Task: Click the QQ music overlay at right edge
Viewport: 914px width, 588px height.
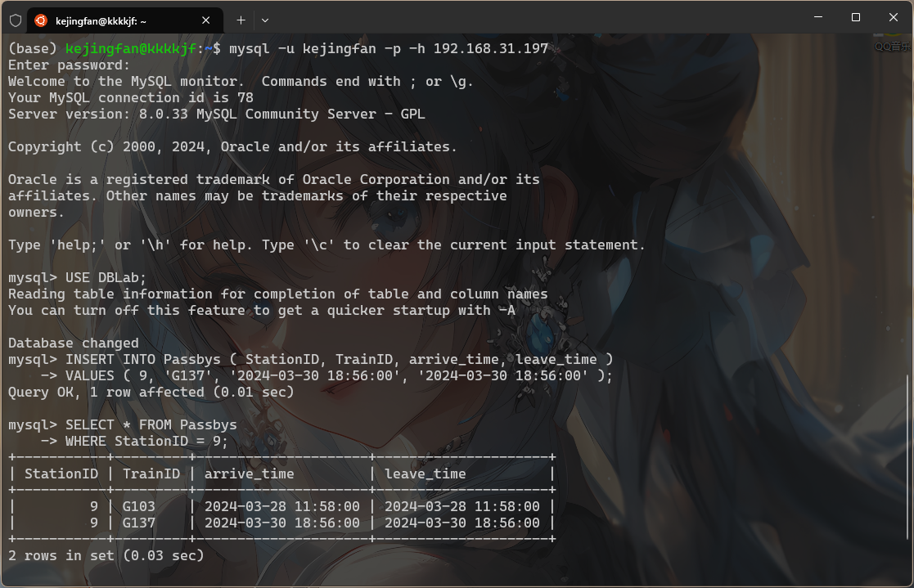Action: [893, 47]
